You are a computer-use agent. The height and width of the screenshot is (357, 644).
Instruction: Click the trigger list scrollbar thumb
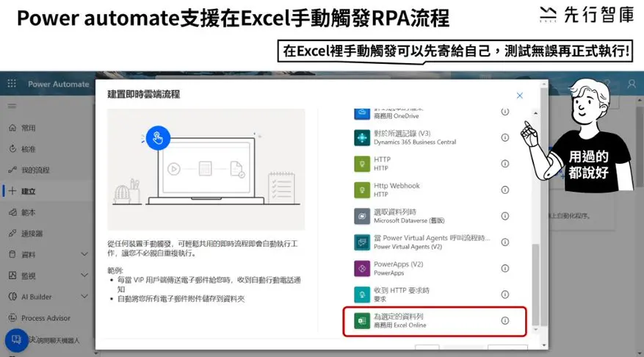pos(535,284)
